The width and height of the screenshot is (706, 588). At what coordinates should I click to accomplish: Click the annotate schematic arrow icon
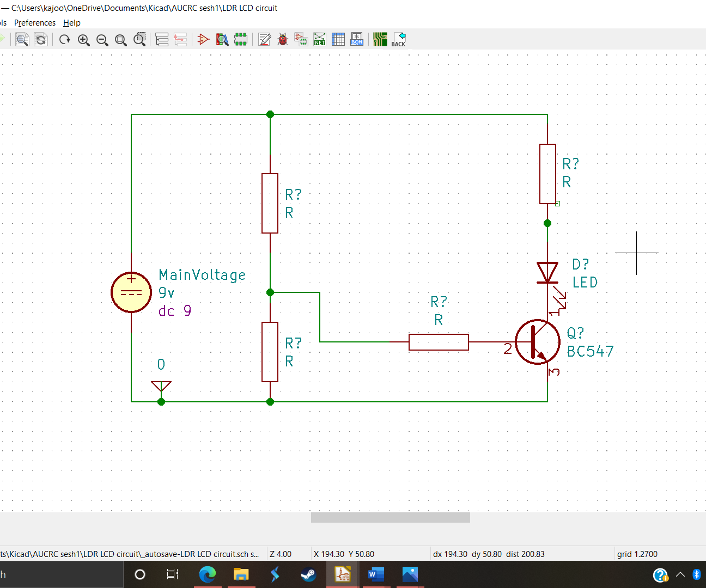pyautogui.click(x=203, y=39)
